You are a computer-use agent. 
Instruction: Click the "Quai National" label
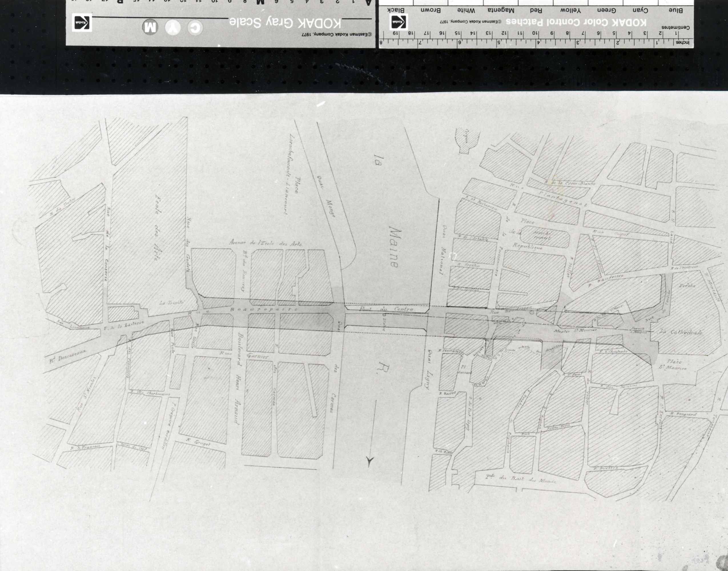(443, 250)
